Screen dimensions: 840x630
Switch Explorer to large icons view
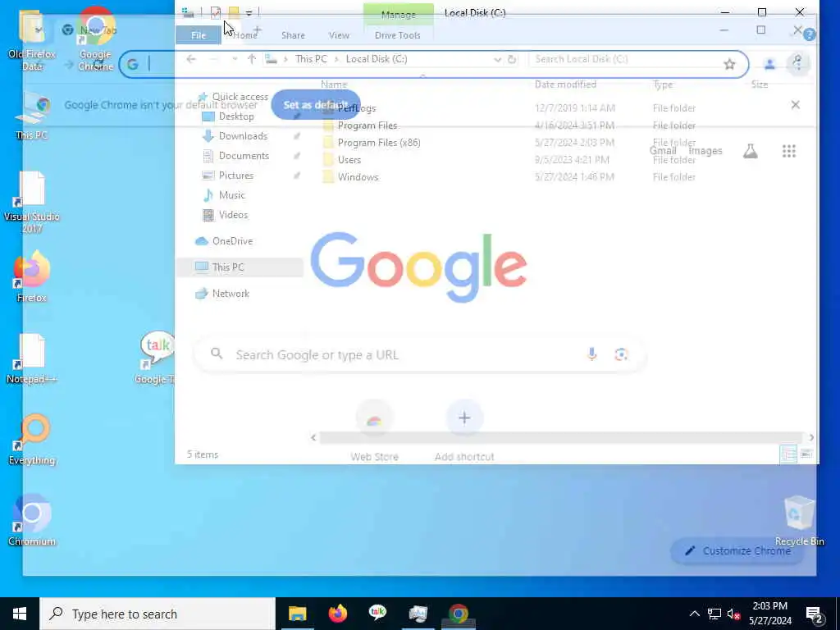[806, 454]
